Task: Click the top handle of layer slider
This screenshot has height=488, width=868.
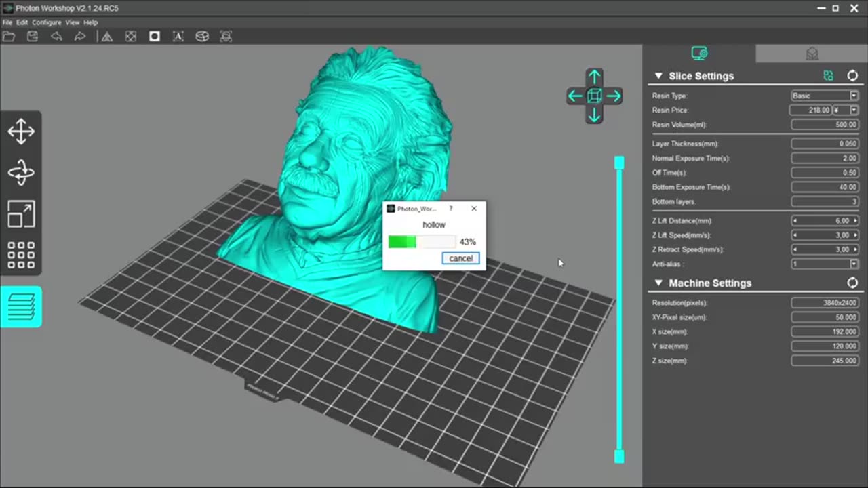Action: coord(619,163)
